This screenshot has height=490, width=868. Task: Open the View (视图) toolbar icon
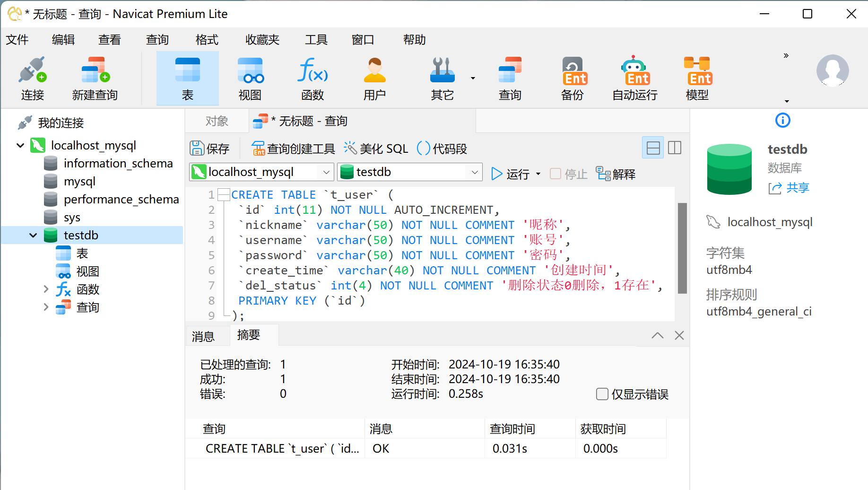pos(250,79)
